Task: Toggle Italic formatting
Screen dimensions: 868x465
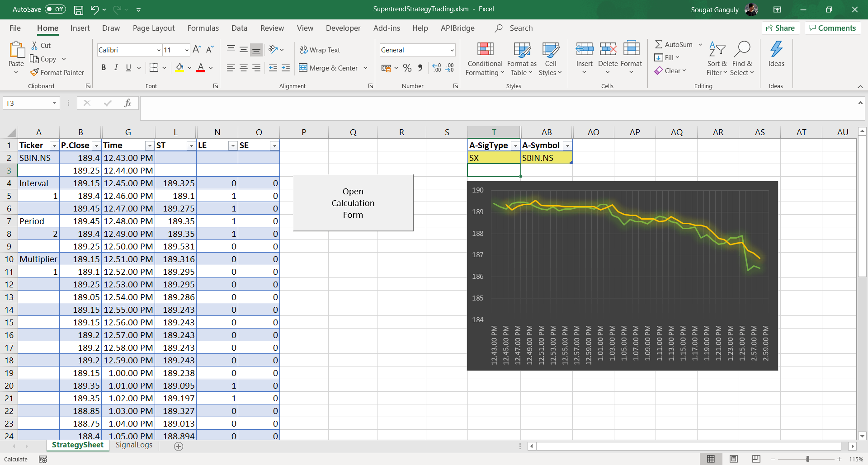Action: [x=116, y=67]
